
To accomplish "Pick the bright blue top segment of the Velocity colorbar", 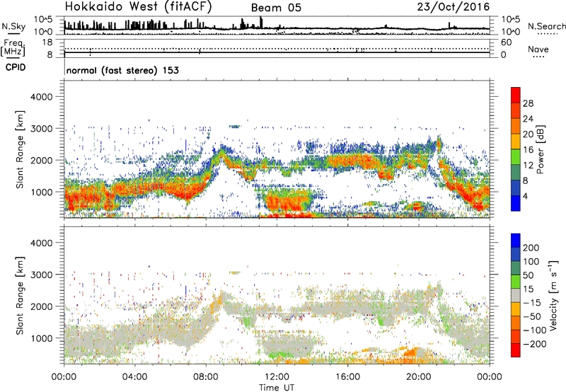I will [x=516, y=241].
